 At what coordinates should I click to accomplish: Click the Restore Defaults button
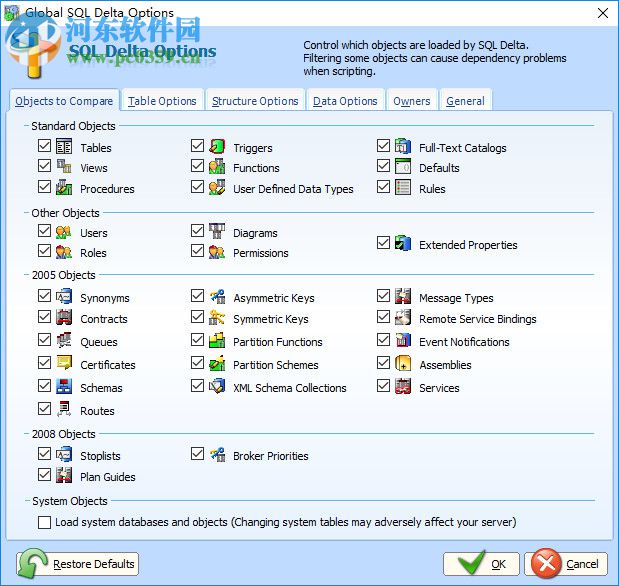click(77, 564)
